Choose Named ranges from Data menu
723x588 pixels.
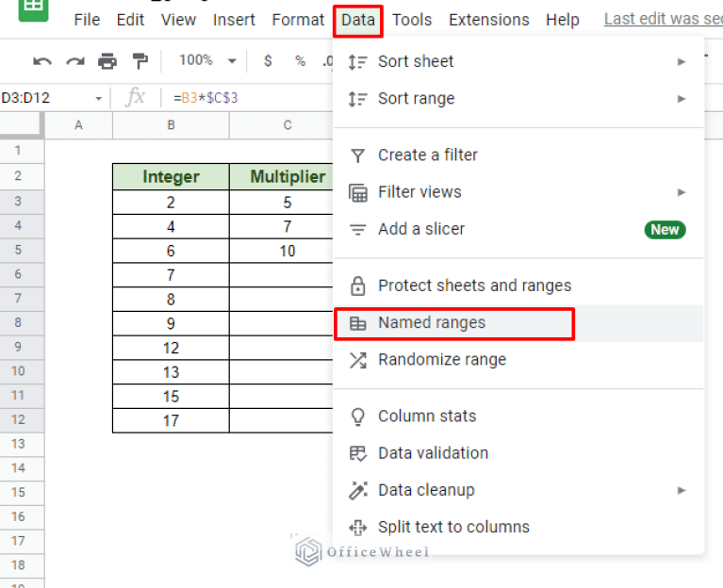pos(432,322)
